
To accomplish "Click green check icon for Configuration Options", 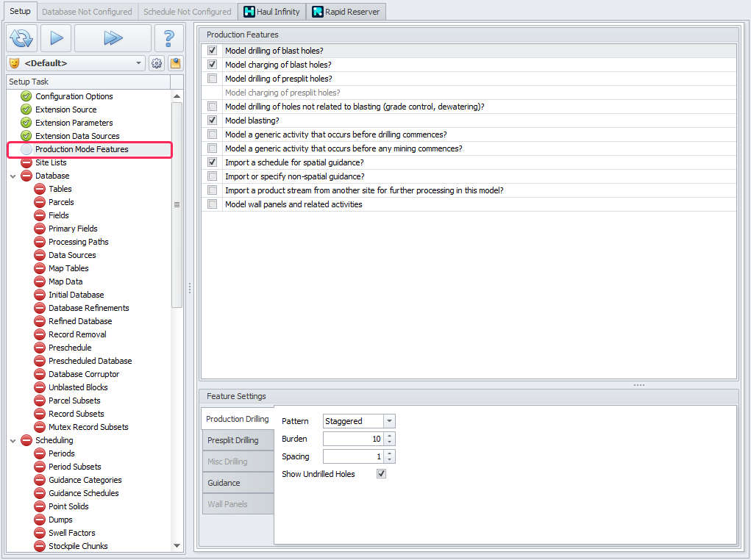I will tap(26, 96).
